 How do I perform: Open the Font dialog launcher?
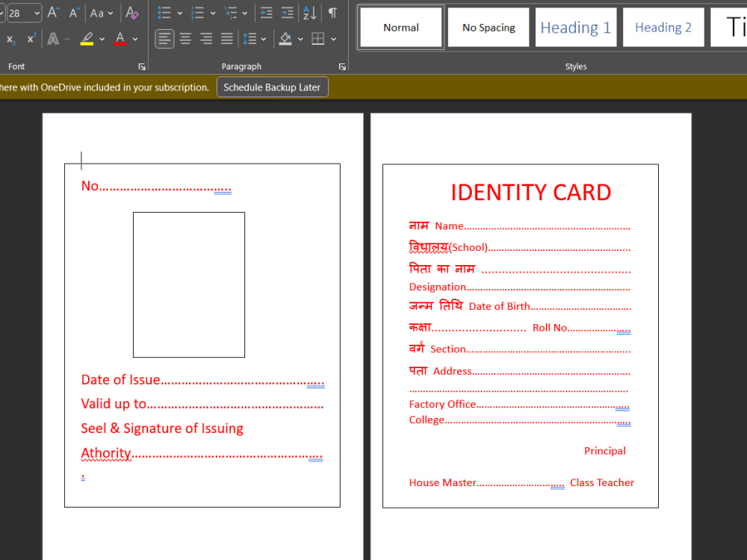tap(142, 66)
